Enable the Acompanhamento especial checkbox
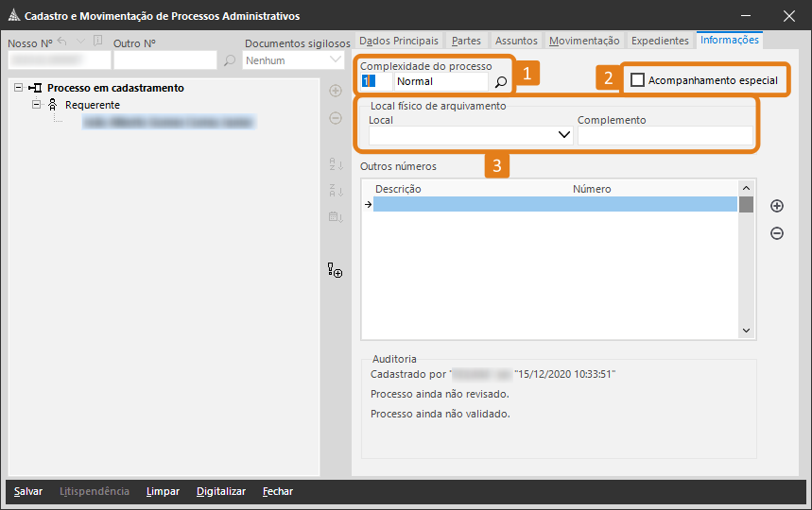The image size is (812, 510). (638, 80)
